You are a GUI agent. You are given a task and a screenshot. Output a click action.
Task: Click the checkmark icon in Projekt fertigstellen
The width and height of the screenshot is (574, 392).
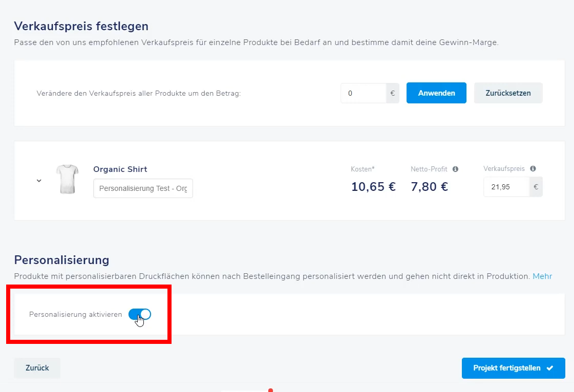(550, 368)
